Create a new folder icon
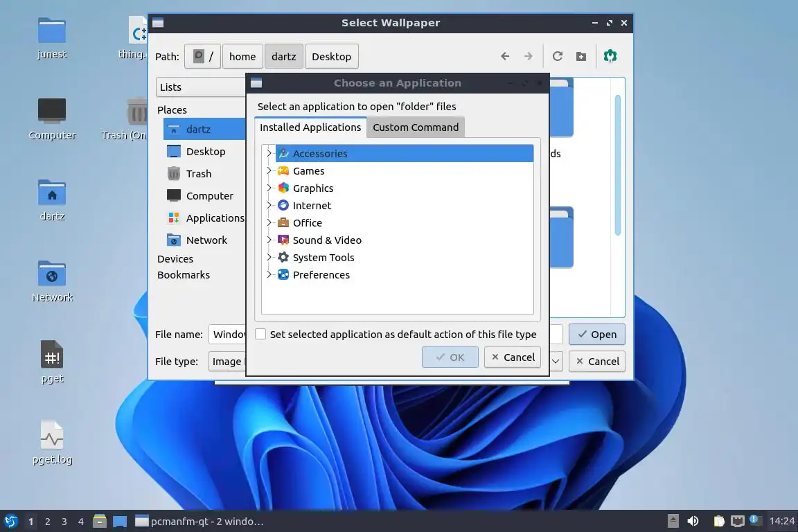Image resolution: width=798 pixels, height=532 pixels. click(x=580, y=56)
